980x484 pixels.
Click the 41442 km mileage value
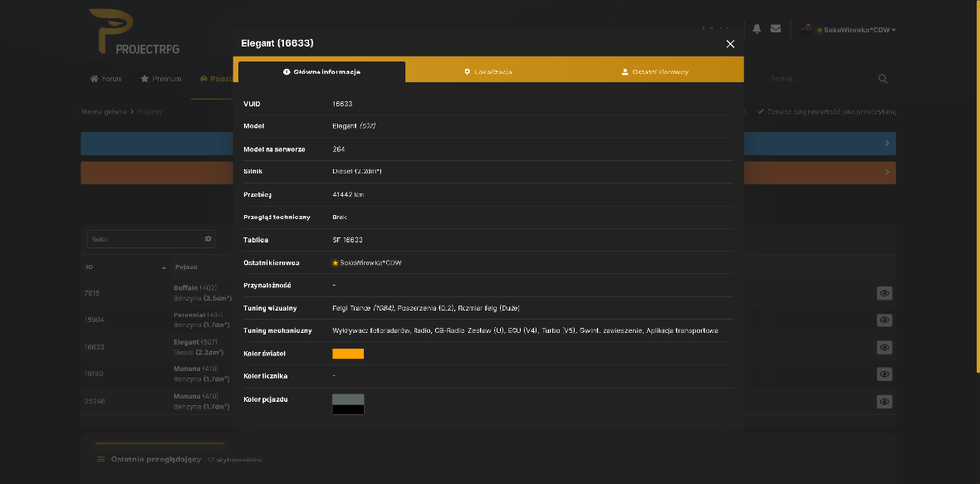point(348,195)
